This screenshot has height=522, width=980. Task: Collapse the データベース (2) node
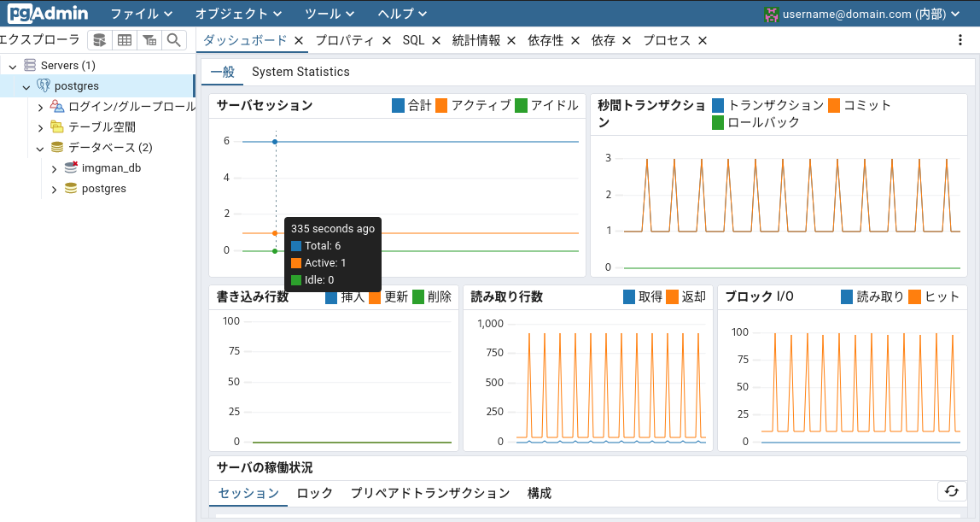point(40,148)
